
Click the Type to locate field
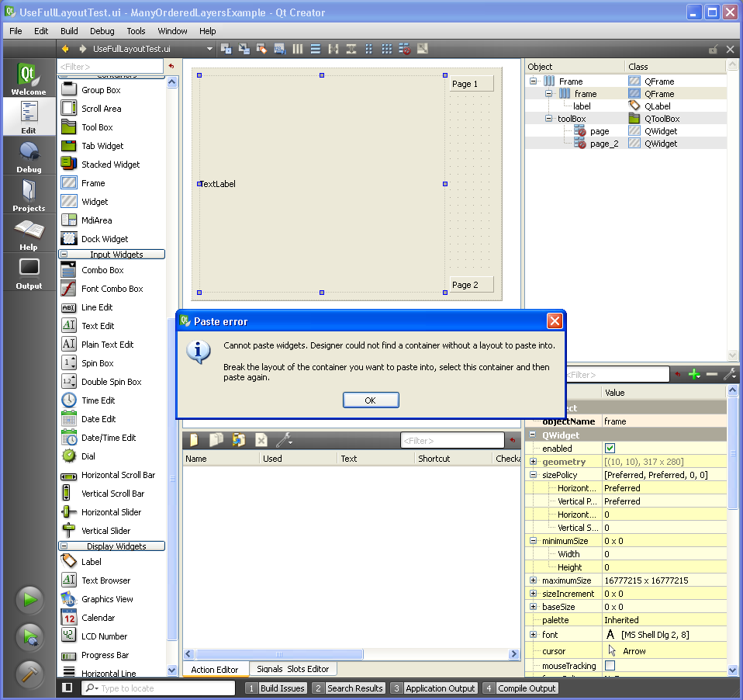click(158, 688)
